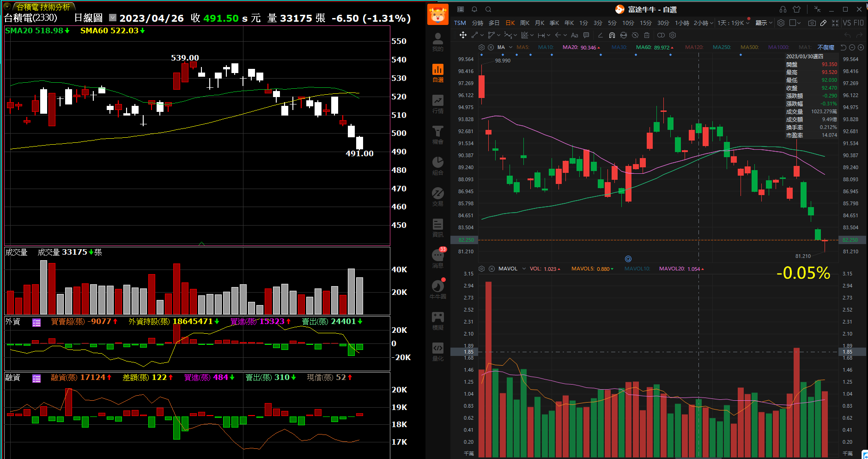
Task: Hide all drawings with the eye-slash icon
Action: coord(635,35)
